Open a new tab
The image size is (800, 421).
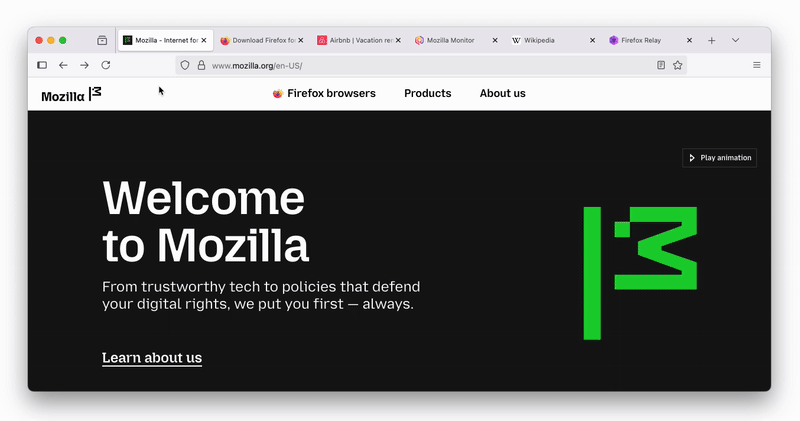pos(712,40)
